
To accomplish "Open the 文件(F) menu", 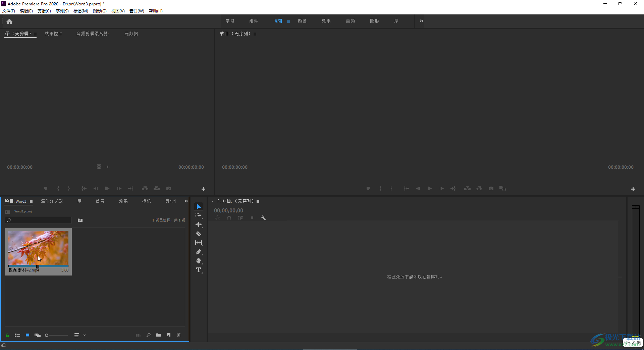I will point(9,11).
